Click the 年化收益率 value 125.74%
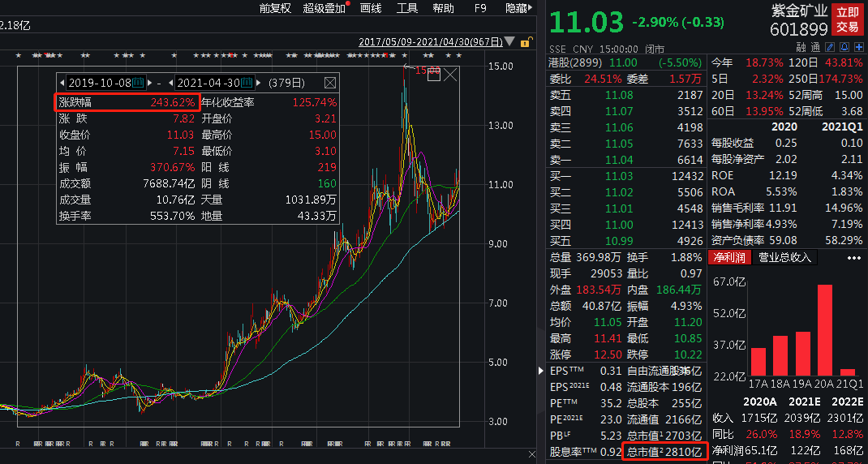The height and width of the screenshot is (464, 868). 315,102
